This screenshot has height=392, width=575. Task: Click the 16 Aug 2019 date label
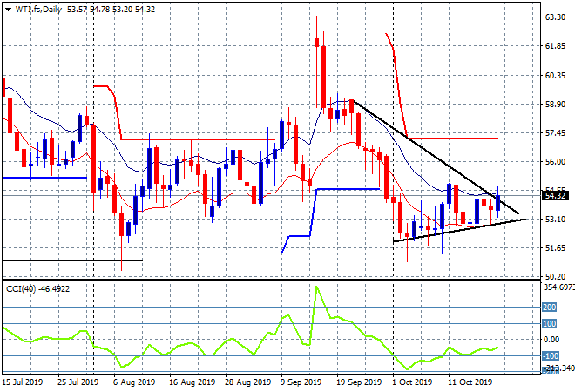click(192, 382)
